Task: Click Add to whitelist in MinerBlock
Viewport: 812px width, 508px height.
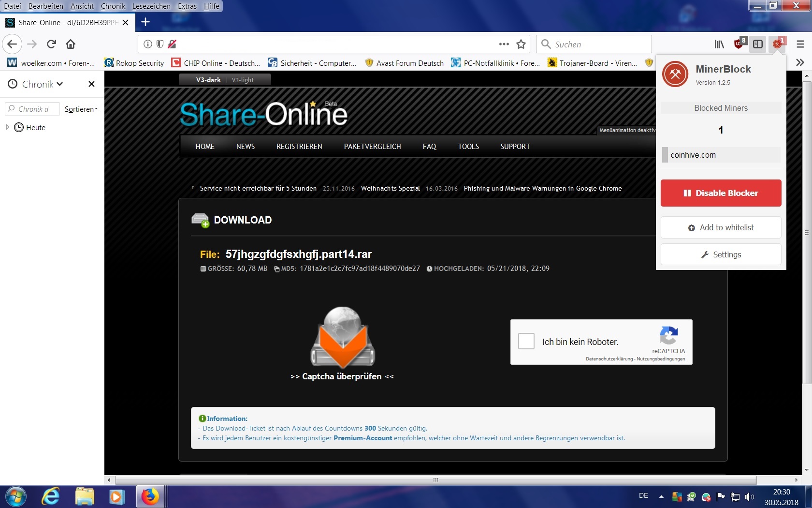Action: pyautogui.click(x=721, y=227)
